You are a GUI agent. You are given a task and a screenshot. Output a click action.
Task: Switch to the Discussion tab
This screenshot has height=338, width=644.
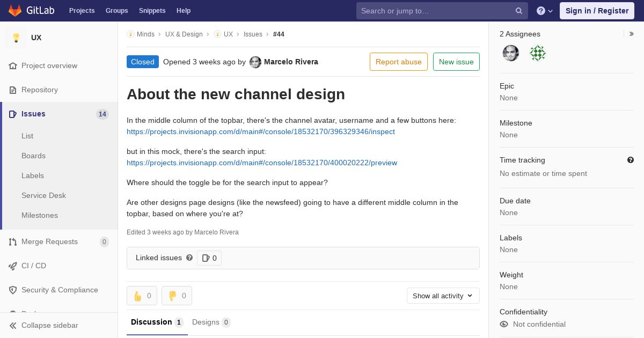(x=157, y=322)
